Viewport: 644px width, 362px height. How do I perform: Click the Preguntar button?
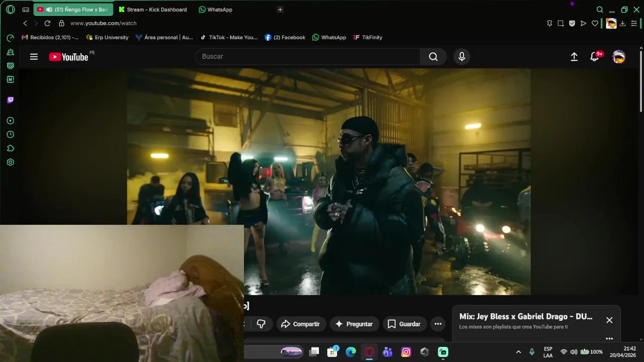tap(354, 324)
